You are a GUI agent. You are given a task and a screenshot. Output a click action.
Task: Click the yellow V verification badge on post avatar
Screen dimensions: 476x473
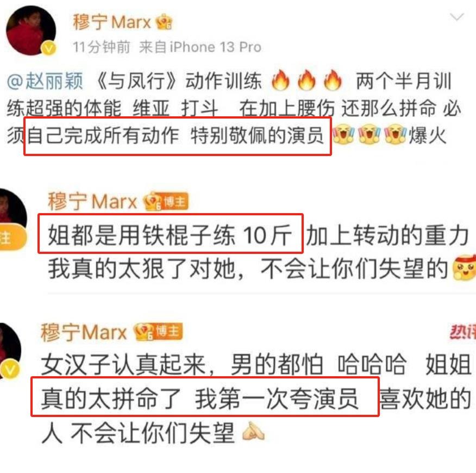[x=48, y=48]
